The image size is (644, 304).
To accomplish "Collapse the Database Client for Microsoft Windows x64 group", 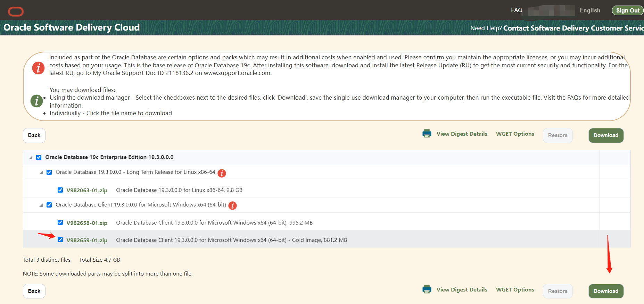I will tap(41, 205).
